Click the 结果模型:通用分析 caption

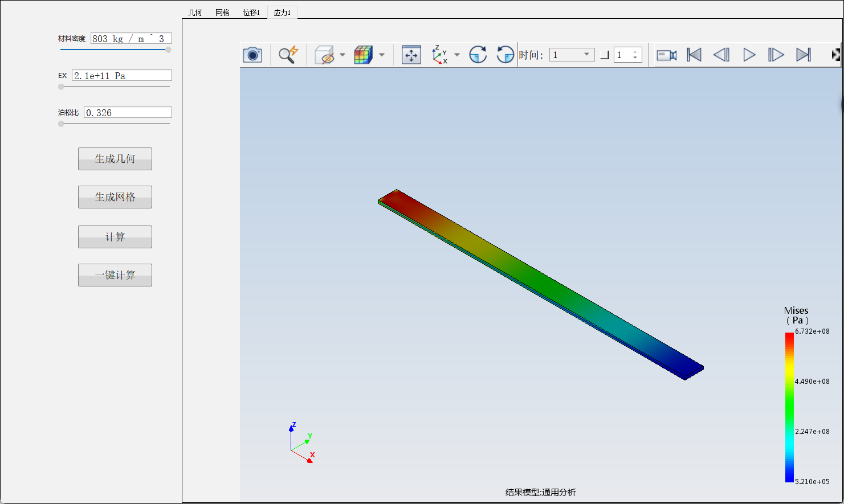540,493
